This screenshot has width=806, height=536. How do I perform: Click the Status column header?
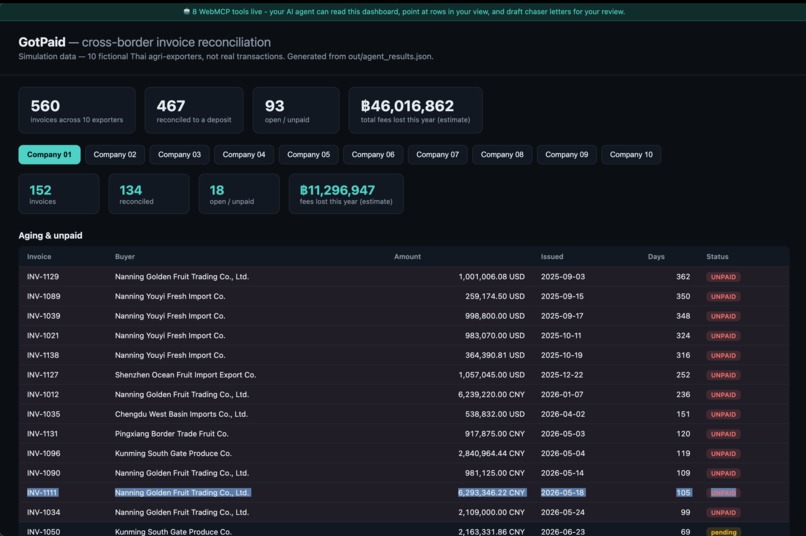point(717,256)
